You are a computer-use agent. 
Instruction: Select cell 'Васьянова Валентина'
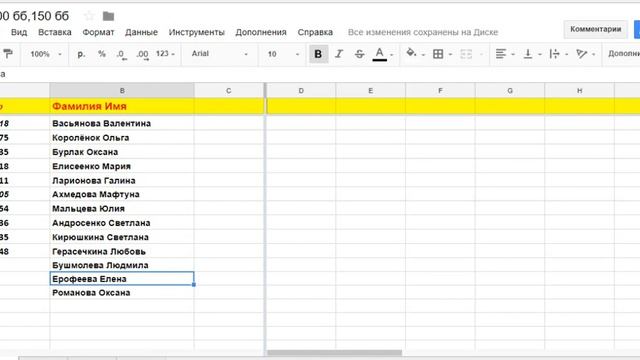122,123
